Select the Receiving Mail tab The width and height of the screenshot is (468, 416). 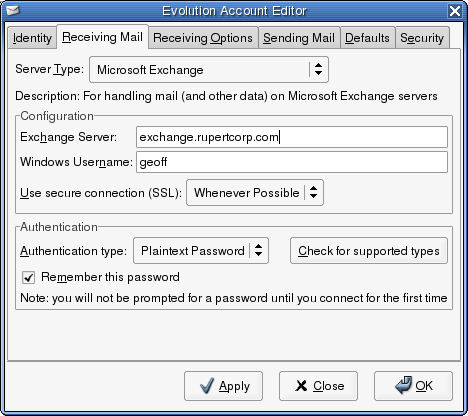click(x=102, y=37)
